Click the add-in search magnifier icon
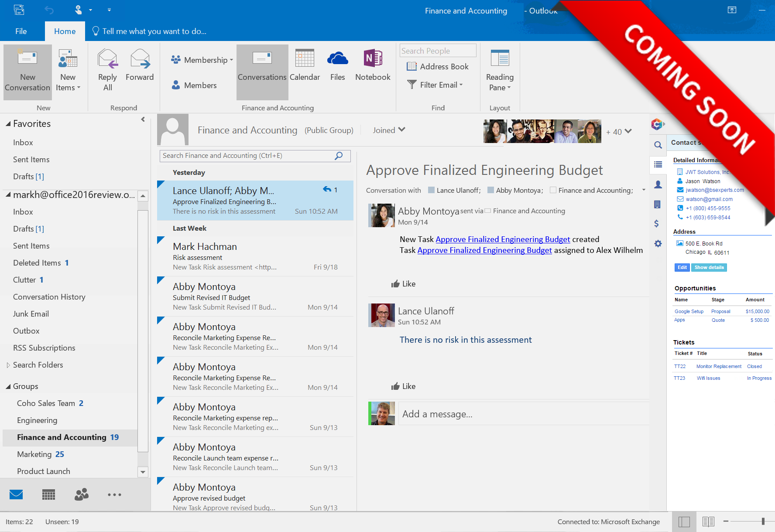The image size is (775, 532). 658,145
